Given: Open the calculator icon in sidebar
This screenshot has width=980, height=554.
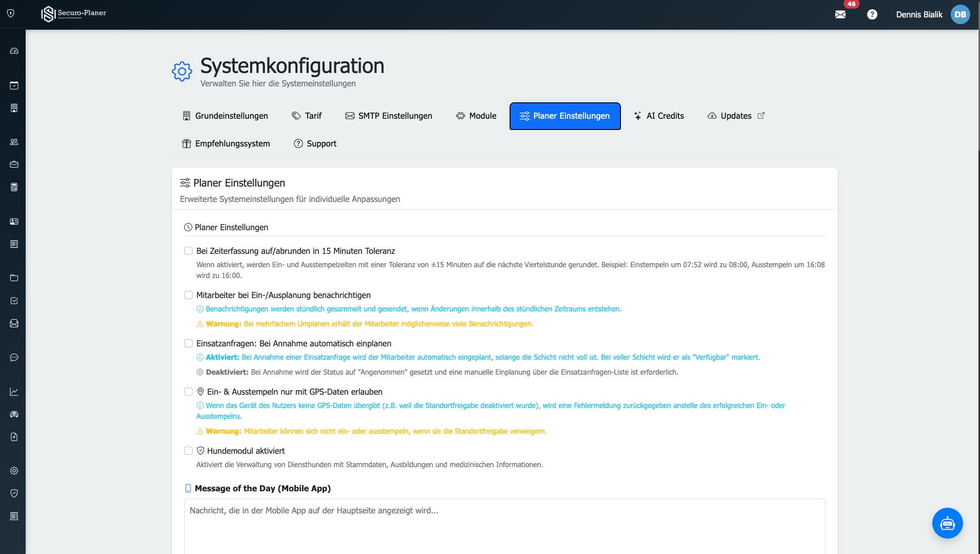Looking at the screenshot, I should [x=14, y=187].
